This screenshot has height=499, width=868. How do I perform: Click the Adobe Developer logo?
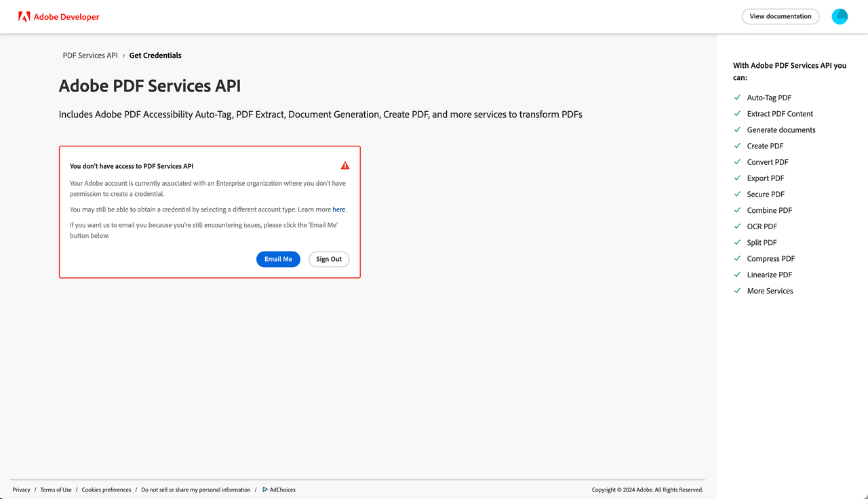click(x=58, y=16)
